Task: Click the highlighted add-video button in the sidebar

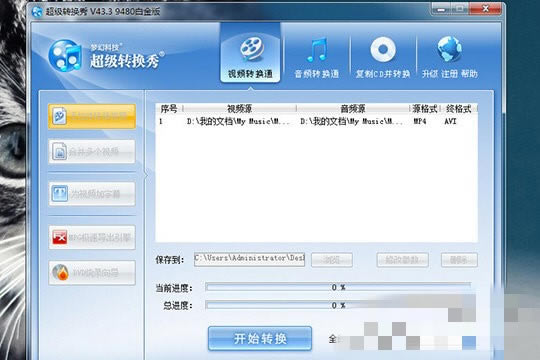Action: tap(92, 116)
